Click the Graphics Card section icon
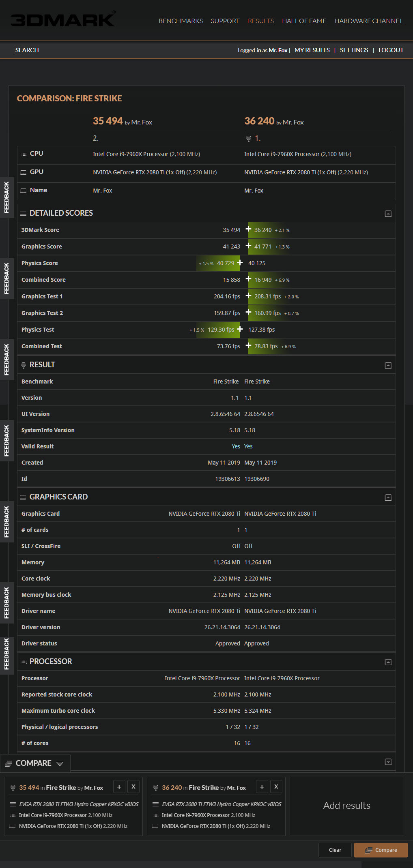 pyautogui.click(x=23, y=497)
